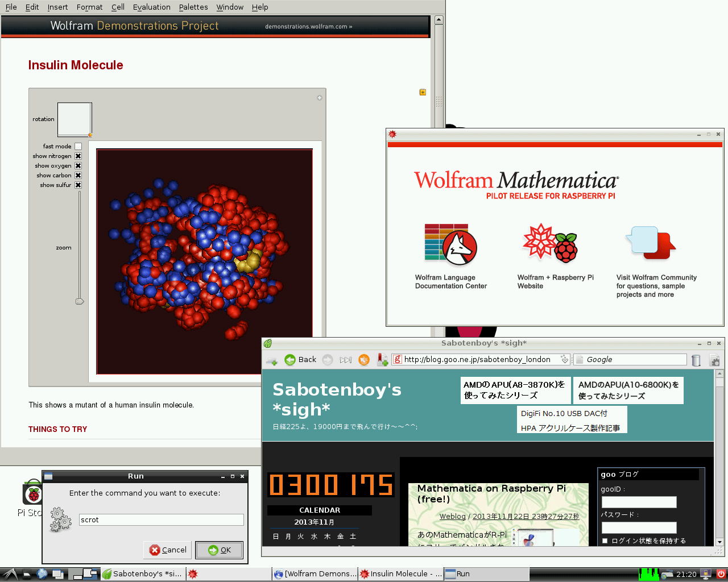Uncheck the show carbon checkbox

pos(78,175)
